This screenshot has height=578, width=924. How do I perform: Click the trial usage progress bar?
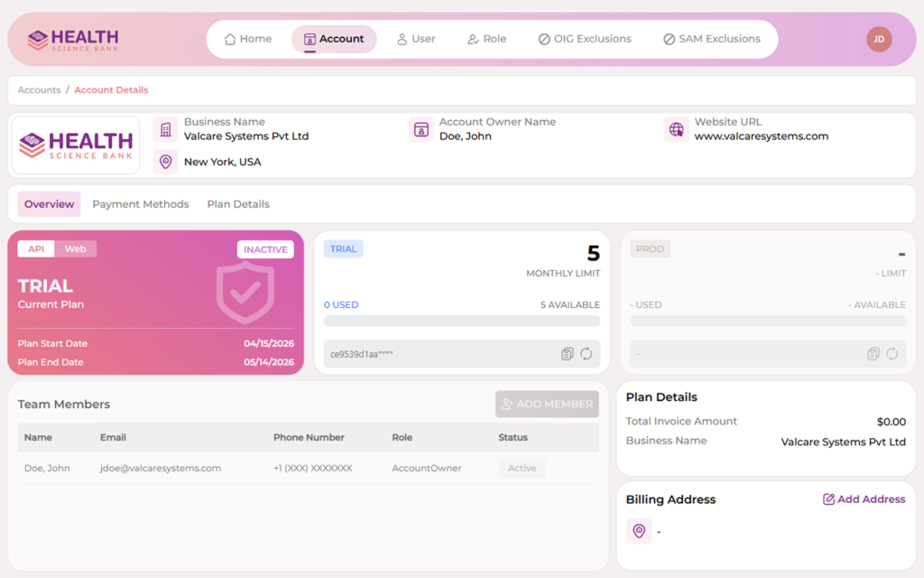(461, 321)
